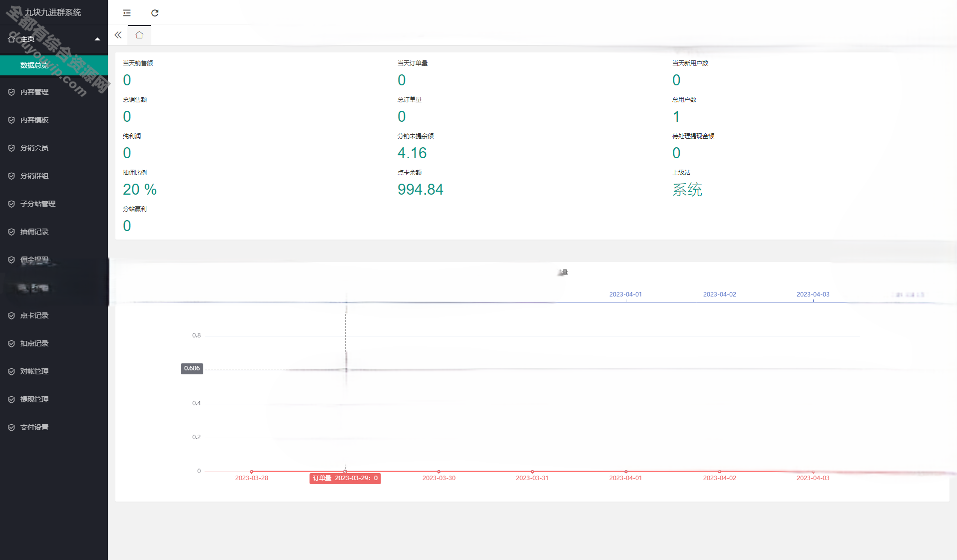Click the 抽佣记录 shield icon
Image resolution: width=957 pixels, height=560 pixels.
point(11,232)
